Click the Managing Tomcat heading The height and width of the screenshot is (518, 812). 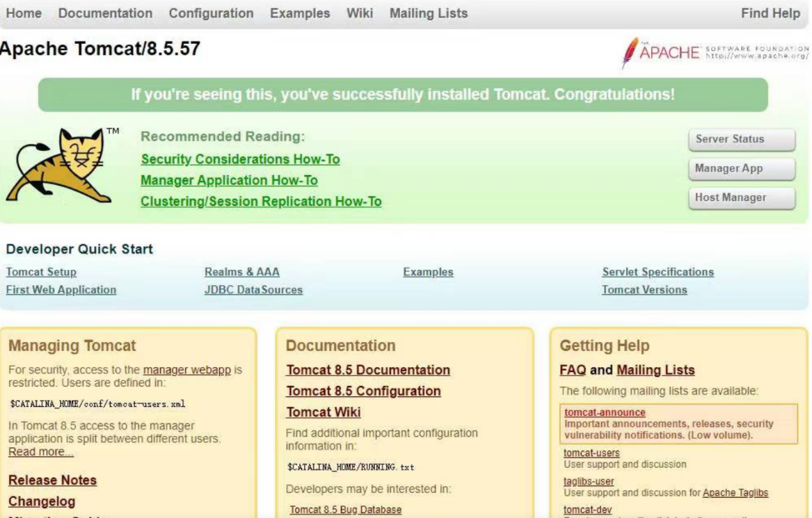pos(72,346)
